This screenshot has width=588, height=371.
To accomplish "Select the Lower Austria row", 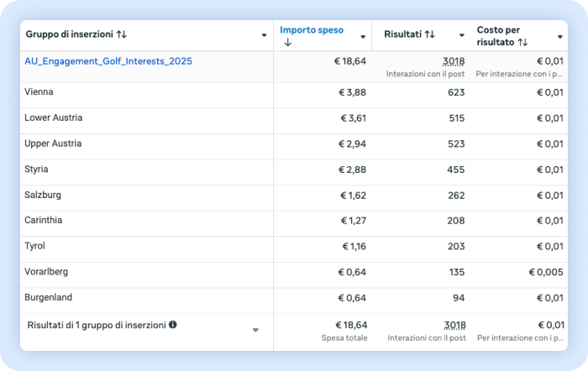I will [x=54, y=118].
